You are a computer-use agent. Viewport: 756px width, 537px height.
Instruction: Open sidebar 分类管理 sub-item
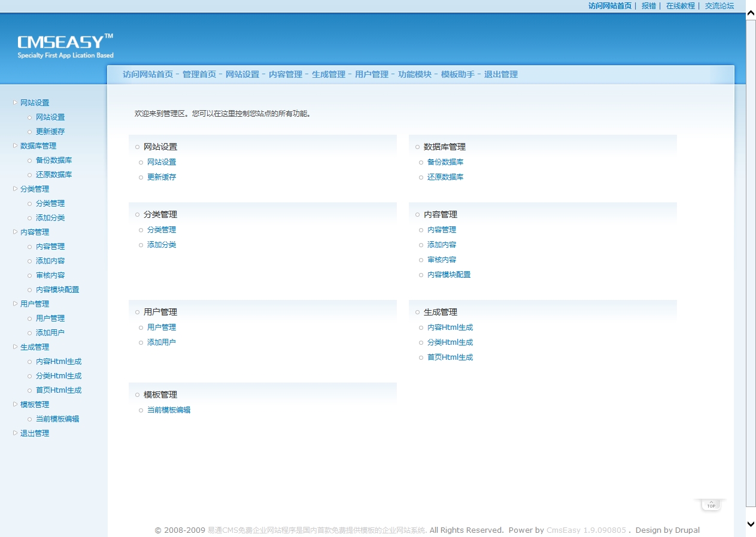click(x=50, y=203)
